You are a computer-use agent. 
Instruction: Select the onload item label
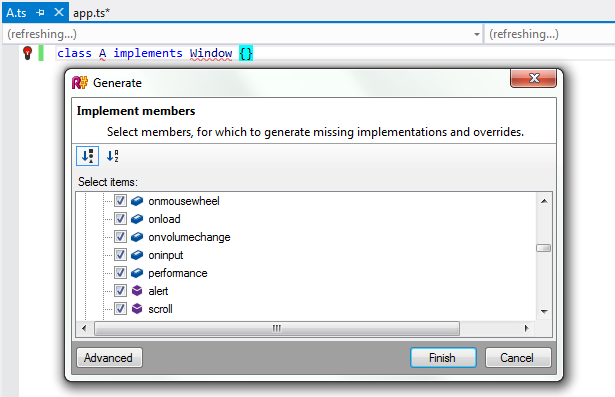164,219
